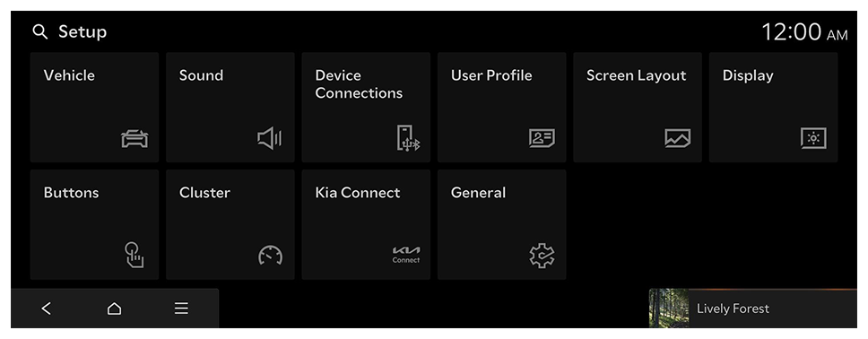Click the search magnifier icon
Viewport: 868px width, 339px height.
click(39, 32)
